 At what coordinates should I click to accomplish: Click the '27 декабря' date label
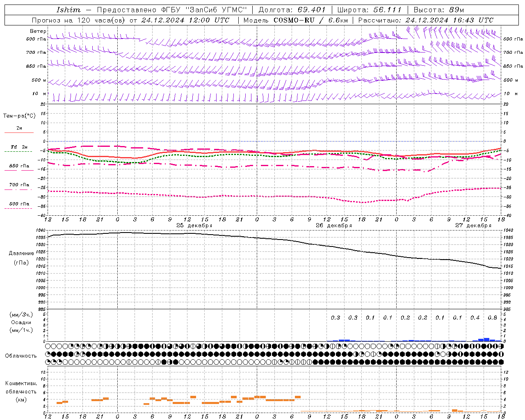tap(473, 225)
